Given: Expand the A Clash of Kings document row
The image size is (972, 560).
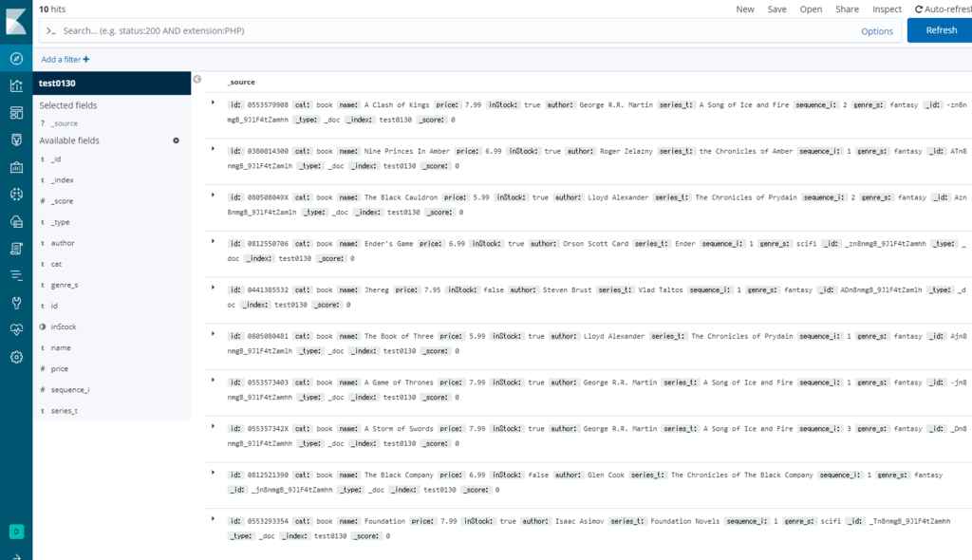Looking at the screenshot, I should tap(213, 103).
